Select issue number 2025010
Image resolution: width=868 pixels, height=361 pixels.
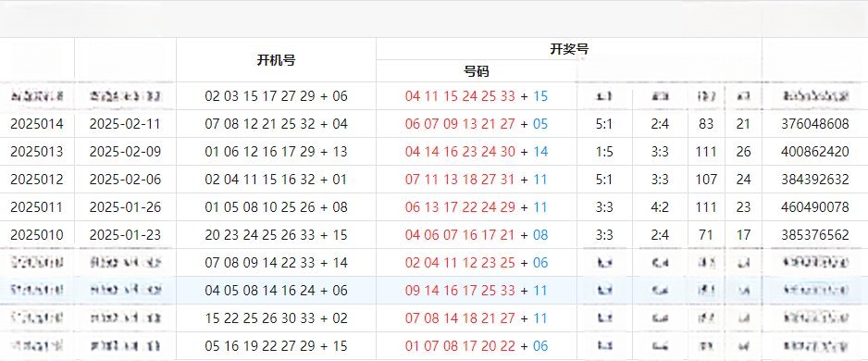[37, 235]
